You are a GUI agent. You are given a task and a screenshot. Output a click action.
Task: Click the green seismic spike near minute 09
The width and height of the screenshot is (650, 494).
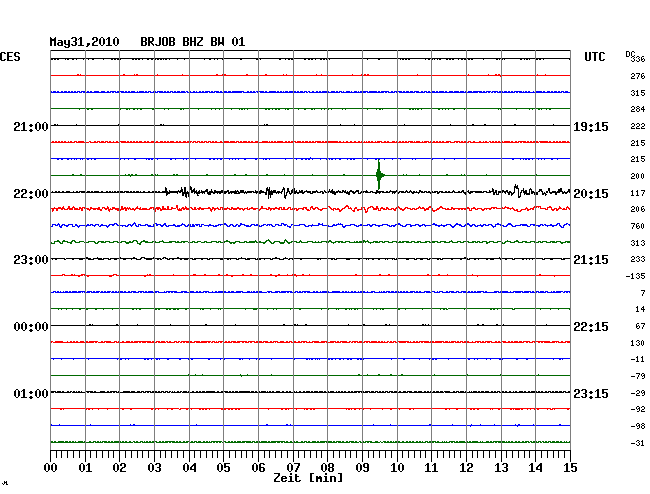tap(379, 175)
